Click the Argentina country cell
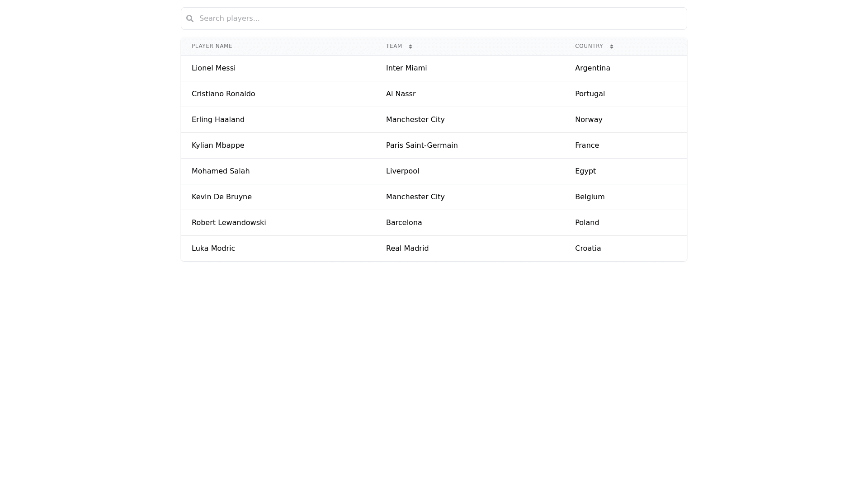This screenshot has width=868, height=488. pos(593,68)
